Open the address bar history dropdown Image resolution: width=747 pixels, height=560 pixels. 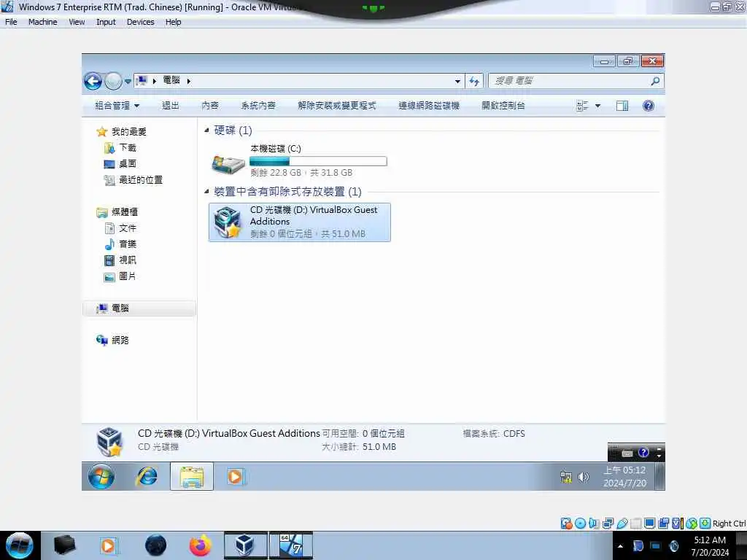tap(457, 82)
